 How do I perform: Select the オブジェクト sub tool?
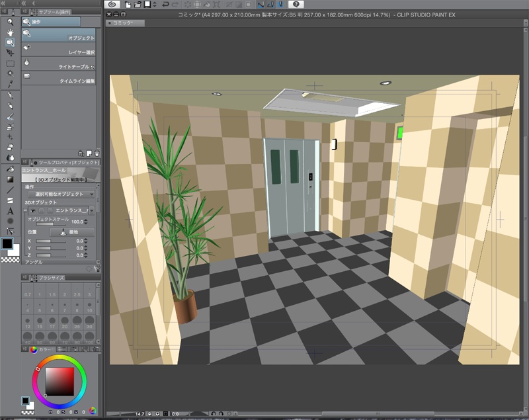(x=58, y=35)
